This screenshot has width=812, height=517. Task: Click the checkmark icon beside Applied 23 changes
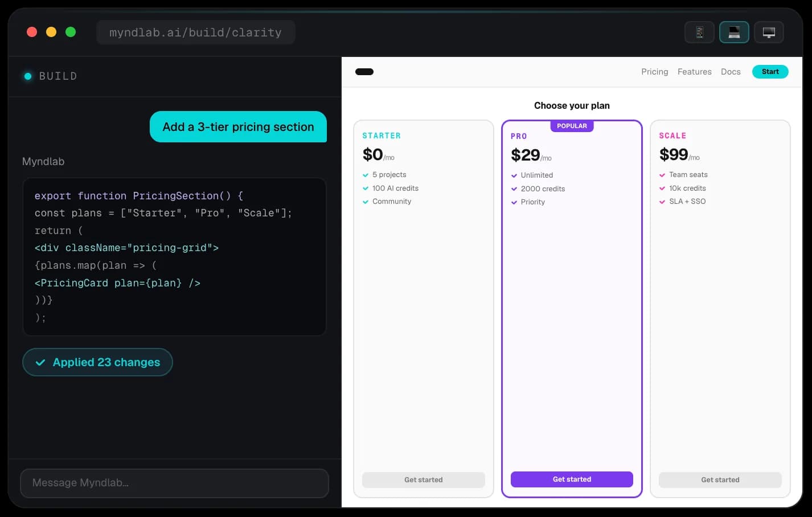[40, 362]
